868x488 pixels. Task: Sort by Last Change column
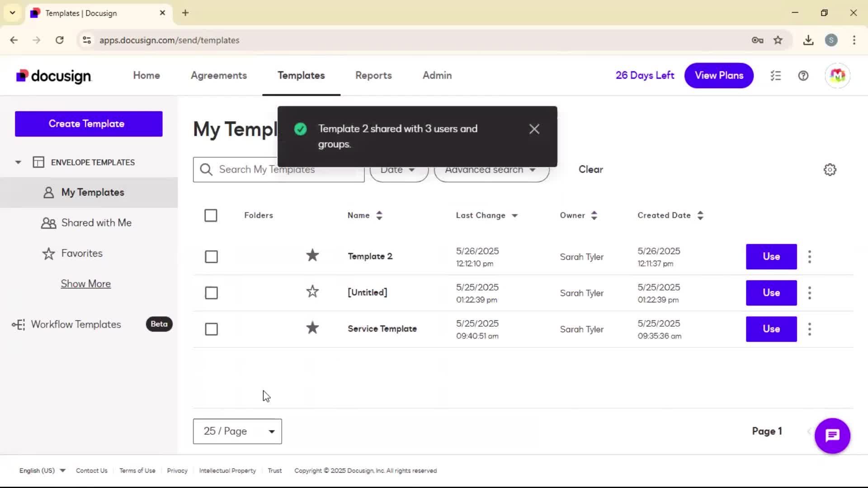486,216
